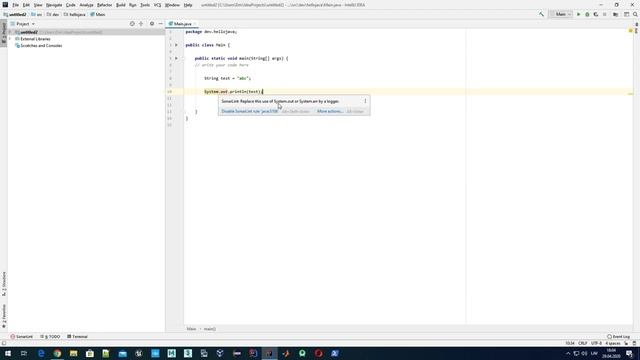640x360 pixels.
Task: Click Disable SonarLint rule link in popup
Action: tap(249, 111)
